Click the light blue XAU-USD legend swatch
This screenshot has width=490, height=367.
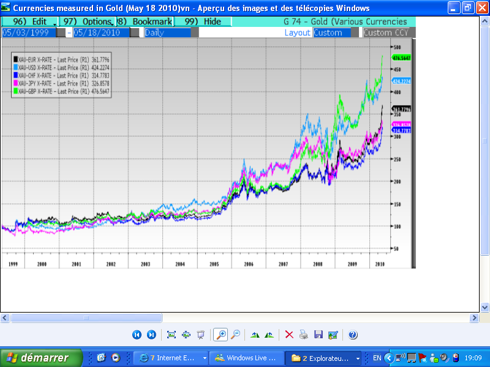pyautogui.click(x=16, y=67)
